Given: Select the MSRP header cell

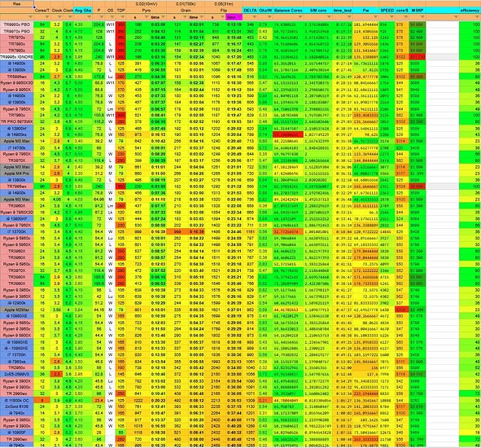Looking at the screenshot, I should click(418, 11).
